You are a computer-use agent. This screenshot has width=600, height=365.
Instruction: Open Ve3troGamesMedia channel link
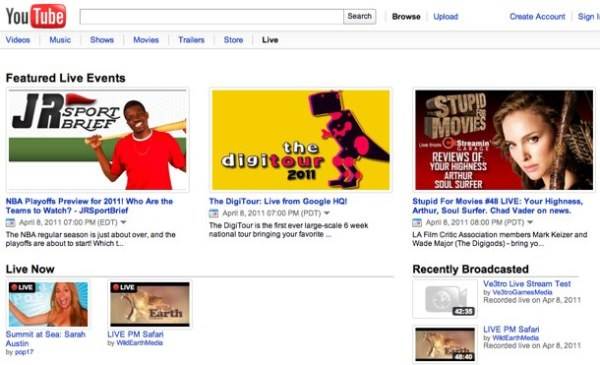click(522, 292)
